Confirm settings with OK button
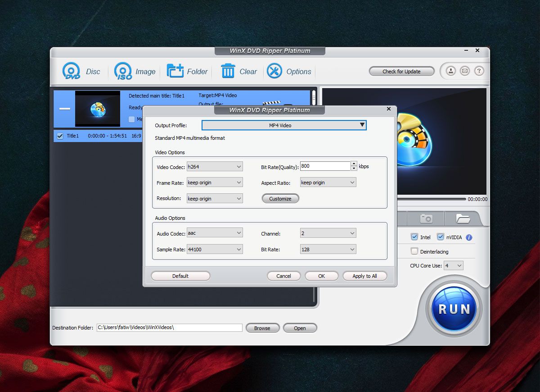 321,276
